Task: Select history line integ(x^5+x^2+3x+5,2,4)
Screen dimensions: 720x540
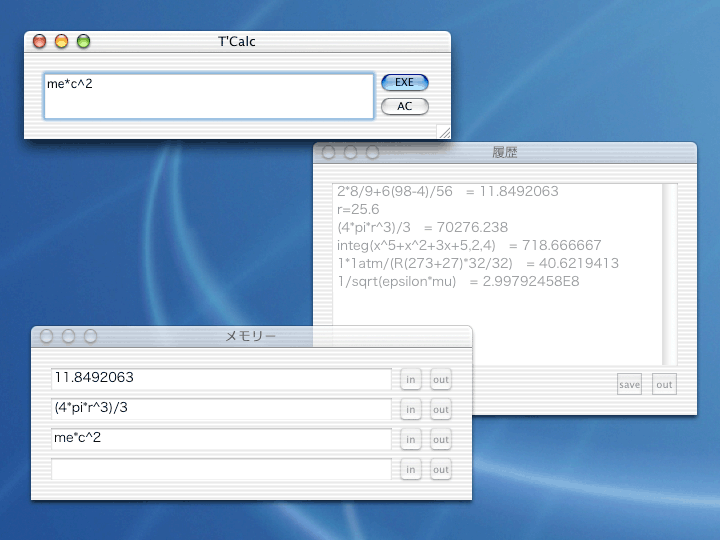Action: point(416,245)
